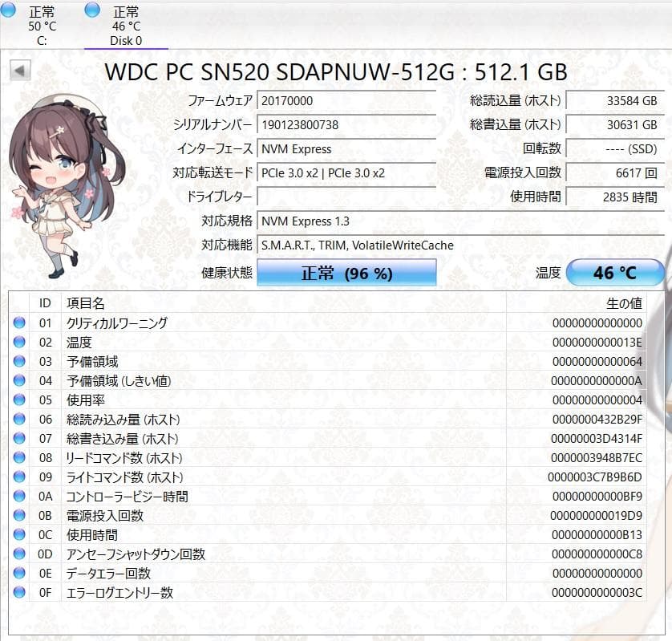Click the serial number field 190123800738
The width and height of the screenshot is (672, 641).
pyautogui.click(x=346, y=125)
